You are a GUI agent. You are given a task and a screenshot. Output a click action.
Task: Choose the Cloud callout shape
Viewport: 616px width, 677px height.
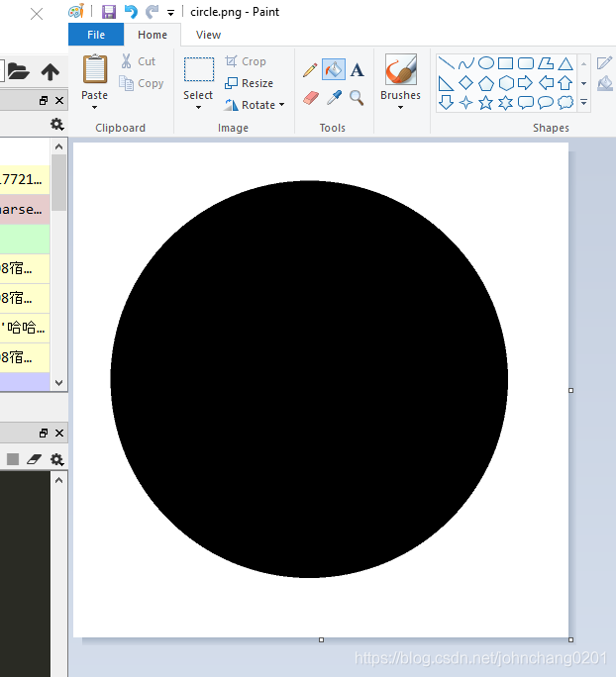tap(565, 103)
